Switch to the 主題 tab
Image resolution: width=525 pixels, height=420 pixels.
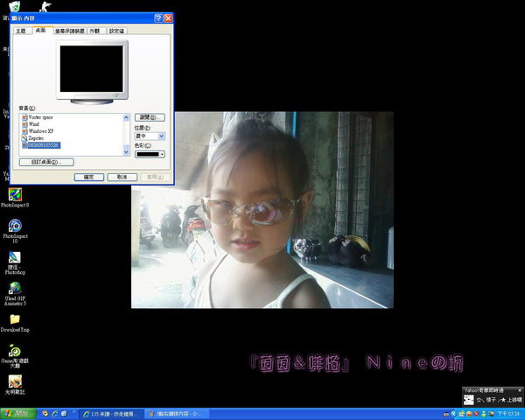tap(21, 31)
